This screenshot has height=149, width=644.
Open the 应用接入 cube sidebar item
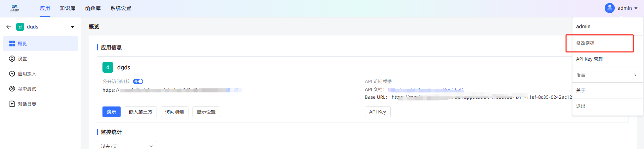tap(40, 74)
